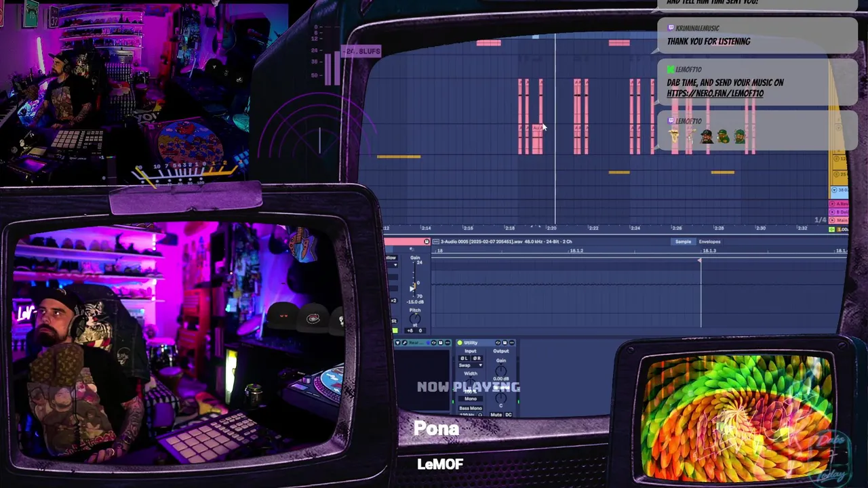Click the wrench icon on Real device

coord(405,343)
